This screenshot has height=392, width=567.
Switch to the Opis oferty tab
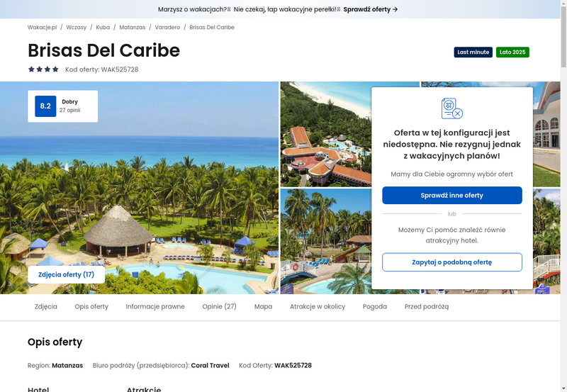(91, 307)
